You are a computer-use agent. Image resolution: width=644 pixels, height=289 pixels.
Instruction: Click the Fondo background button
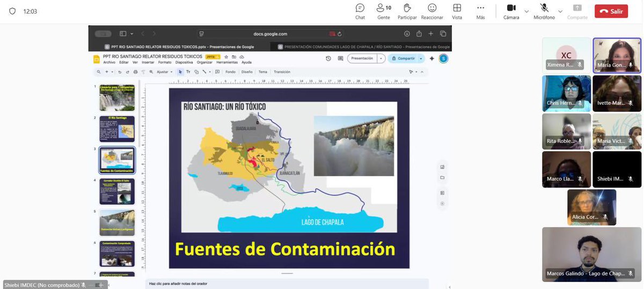230,71
